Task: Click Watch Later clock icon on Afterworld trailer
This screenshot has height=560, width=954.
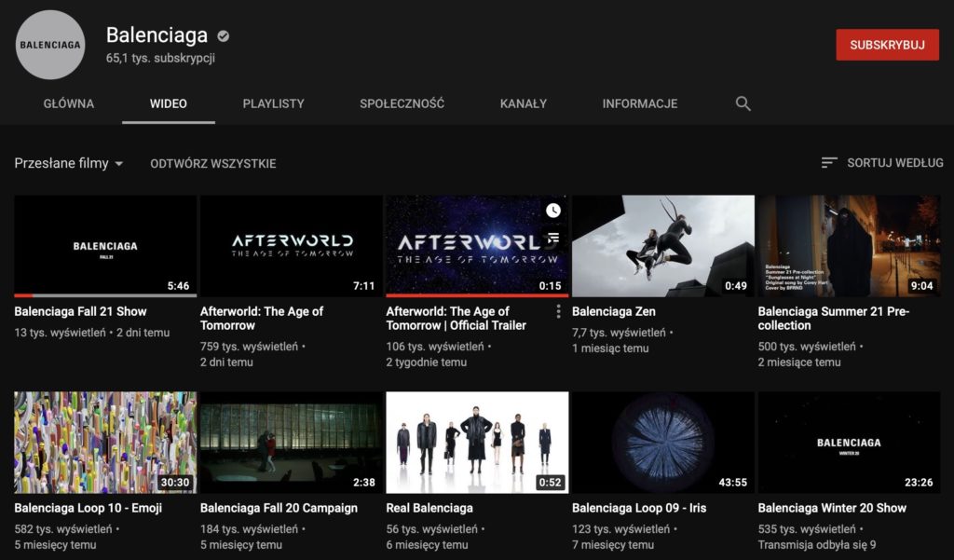Action: 553,211
